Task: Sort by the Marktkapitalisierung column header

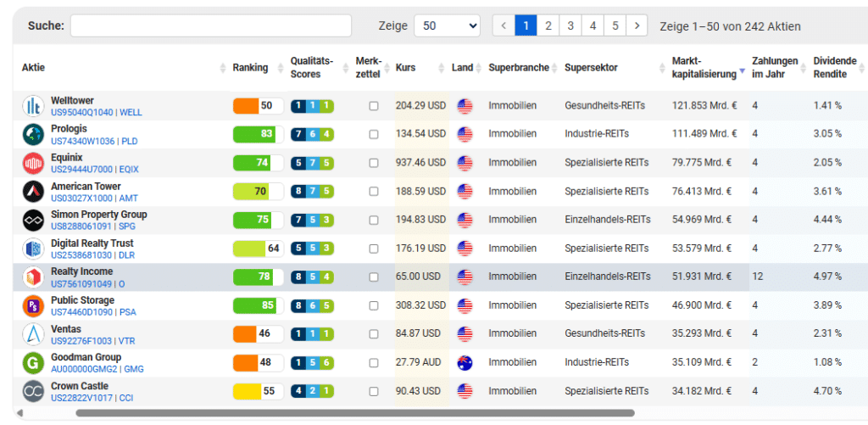Action: click(x=703, y=68)
